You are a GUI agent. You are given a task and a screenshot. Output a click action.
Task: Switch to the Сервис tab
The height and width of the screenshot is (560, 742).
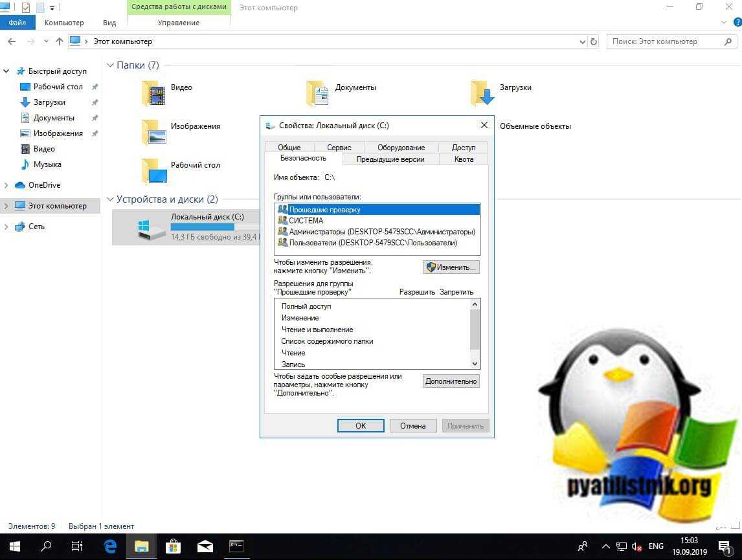click(339, 148)
